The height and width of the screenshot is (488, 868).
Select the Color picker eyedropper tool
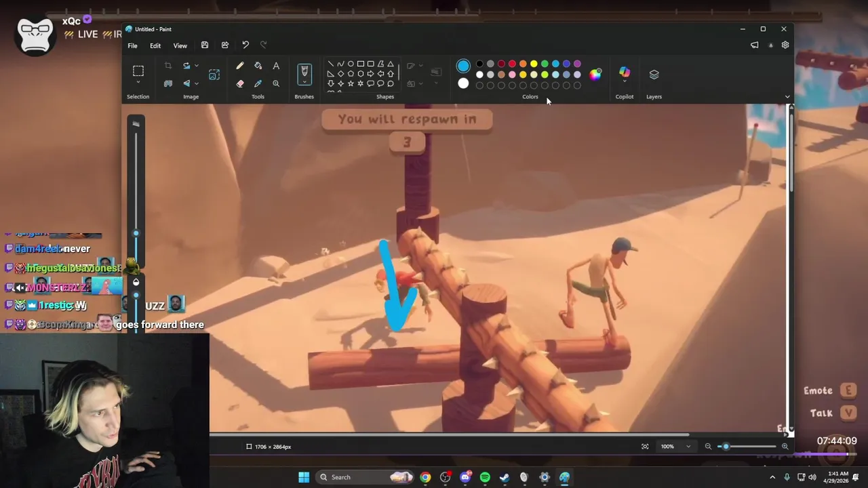258,83
